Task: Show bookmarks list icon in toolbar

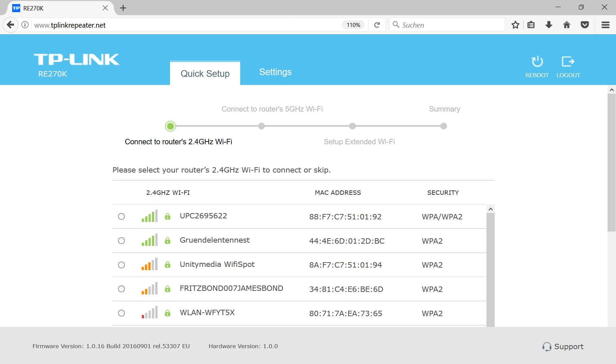Action: [531, 25]
